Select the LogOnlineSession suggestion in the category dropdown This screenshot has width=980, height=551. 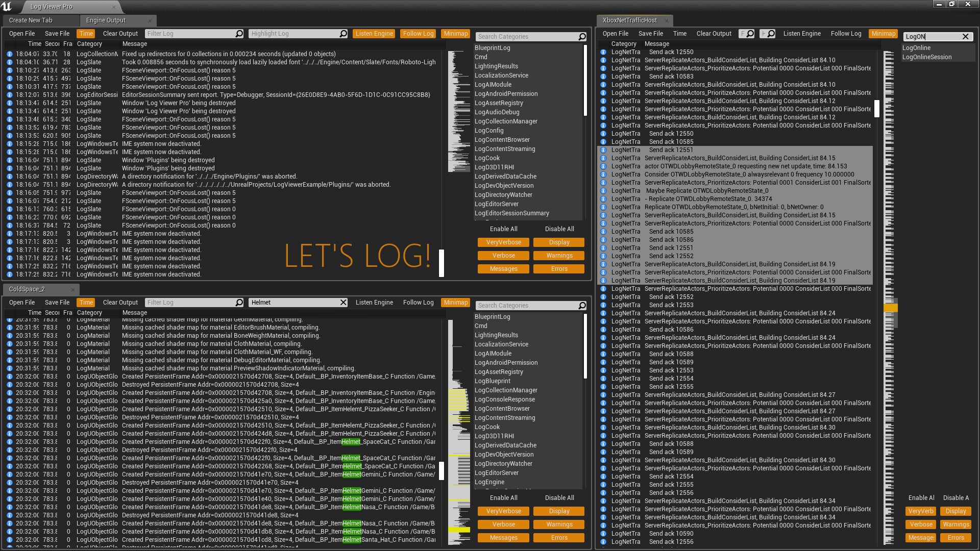click(x=926, y=57)
